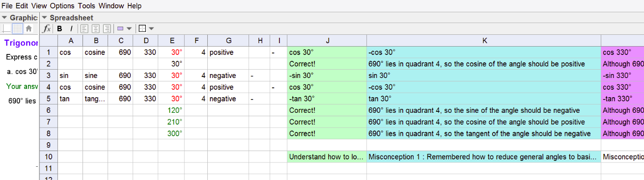Open the cell border dropdown arrow
644x180 pixels.
coord(151,28)
